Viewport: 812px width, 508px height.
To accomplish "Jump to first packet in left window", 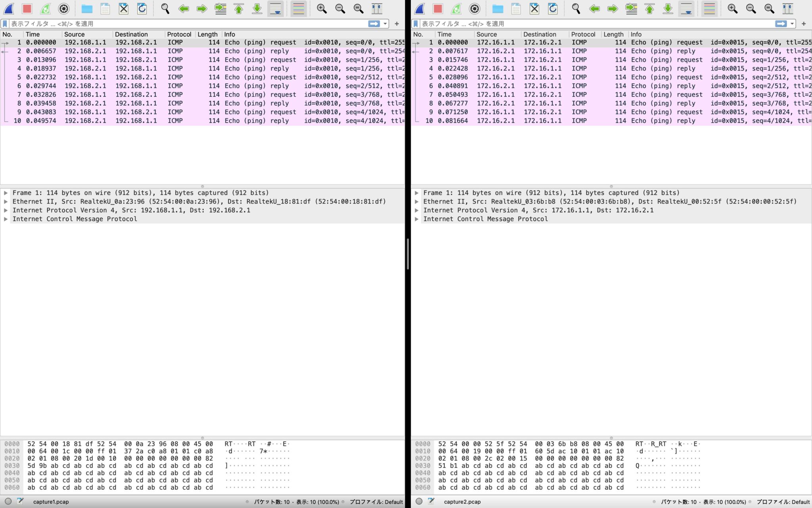I will [239, 8].
